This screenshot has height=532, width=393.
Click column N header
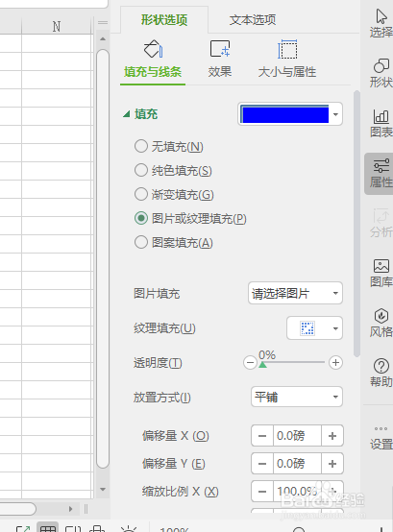[x=57, y=27]
